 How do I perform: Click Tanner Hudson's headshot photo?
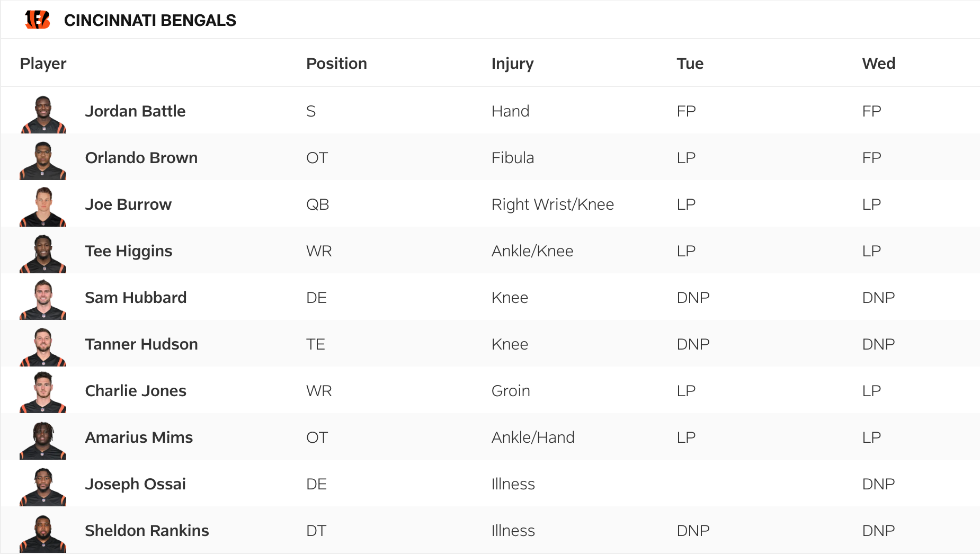43,347
